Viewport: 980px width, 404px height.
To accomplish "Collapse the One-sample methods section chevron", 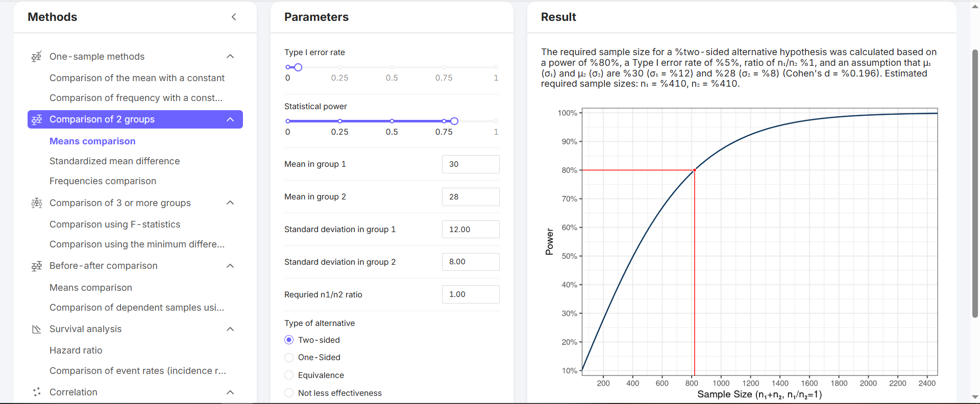I will tap(230, 57).
